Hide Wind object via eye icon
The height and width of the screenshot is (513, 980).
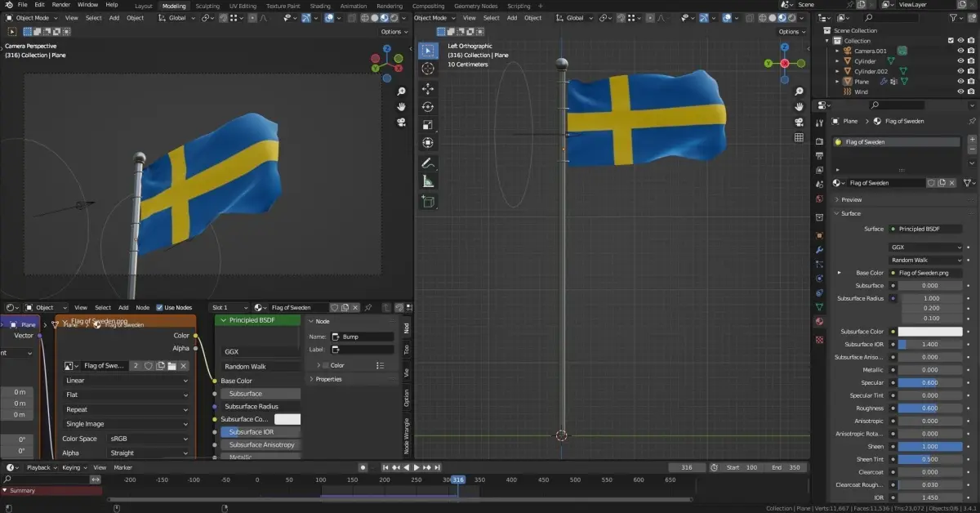(x=960, y=92)
